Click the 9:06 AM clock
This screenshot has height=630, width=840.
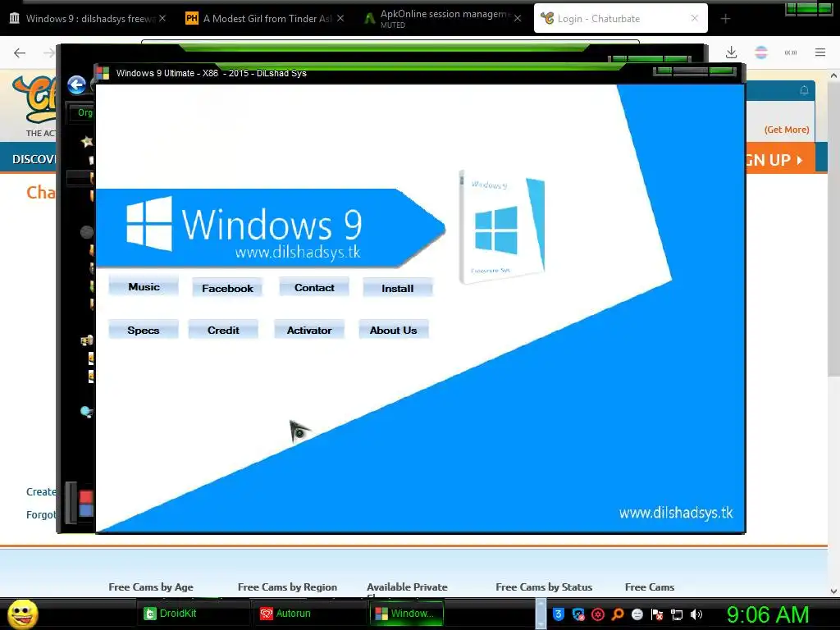768,614
